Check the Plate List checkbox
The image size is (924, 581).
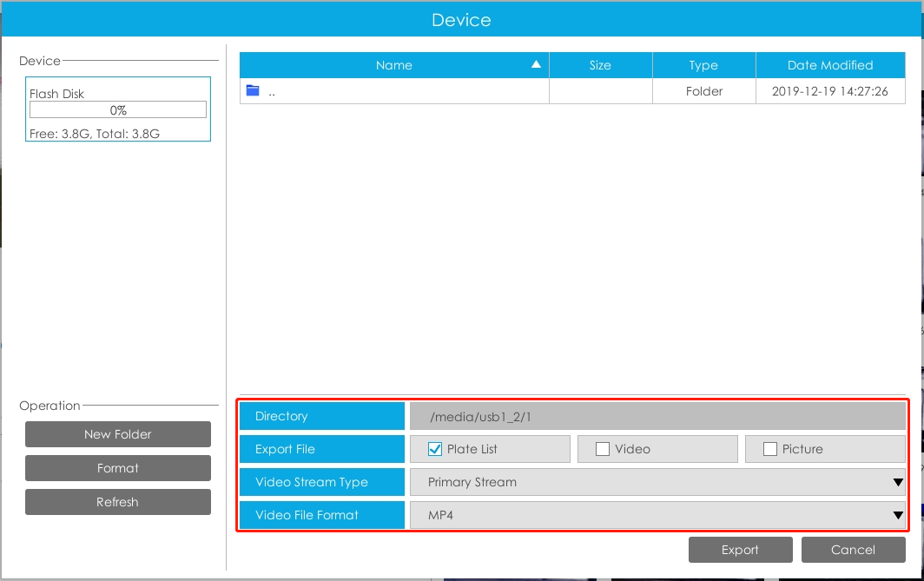[x=435, y=449]
